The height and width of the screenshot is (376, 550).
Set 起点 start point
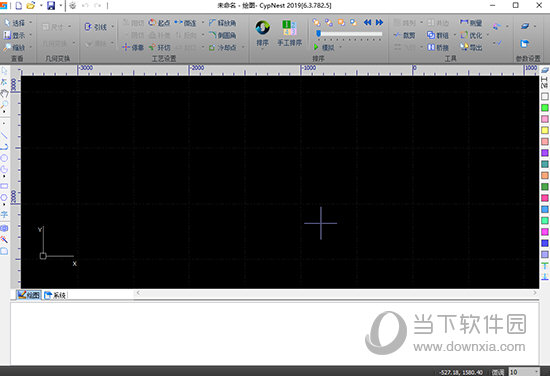pyautogui.click(x=159, y=23)
